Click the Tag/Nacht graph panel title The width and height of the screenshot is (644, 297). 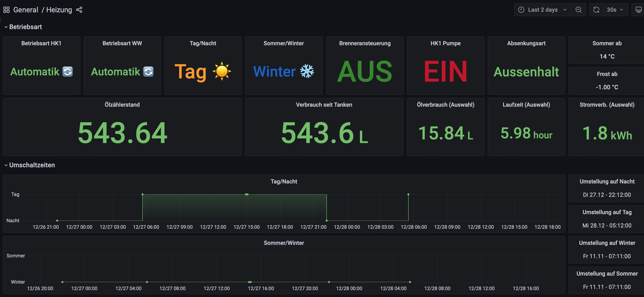[284, 181]
